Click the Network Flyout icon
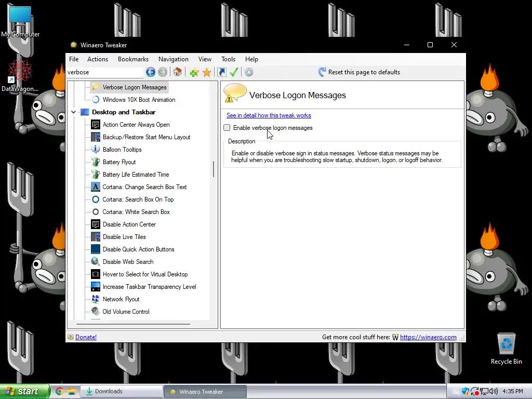Screen dimensions: 532x399 (x=96, y=299)
